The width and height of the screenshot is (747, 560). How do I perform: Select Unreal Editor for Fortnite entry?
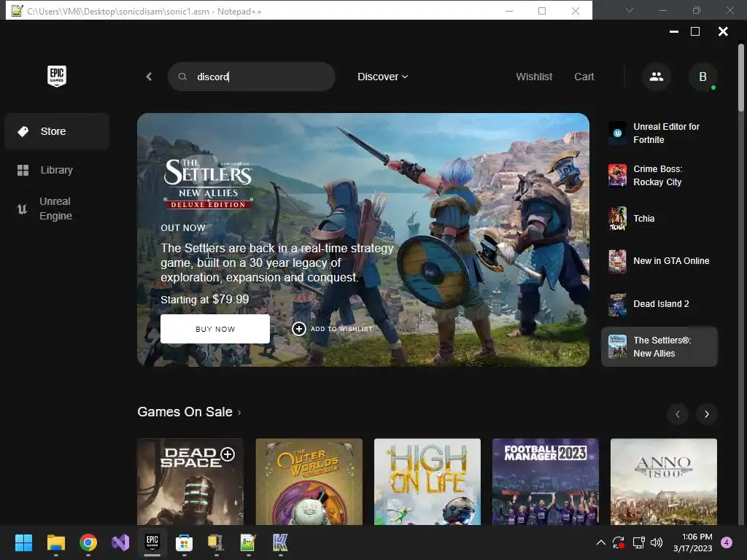tap(659, 133)
